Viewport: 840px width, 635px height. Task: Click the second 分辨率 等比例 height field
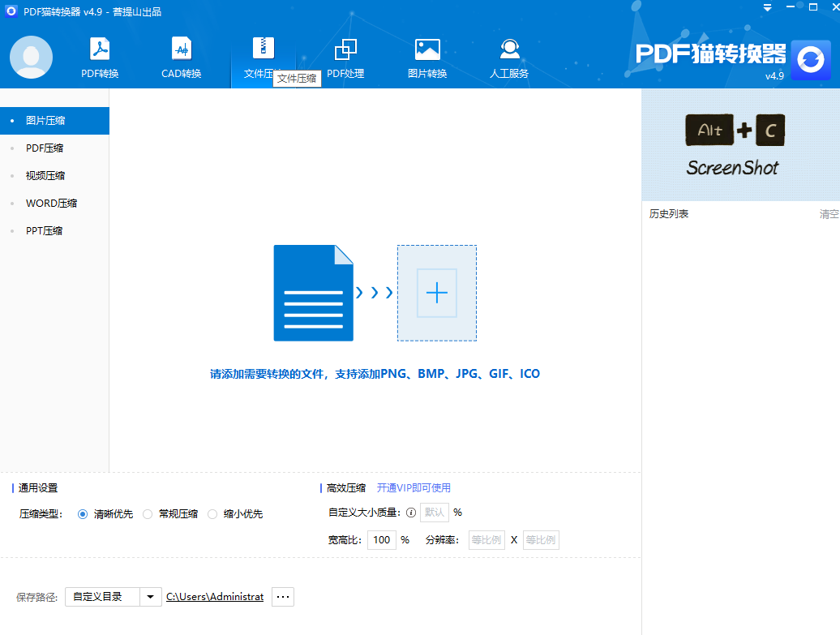point(541,540)
